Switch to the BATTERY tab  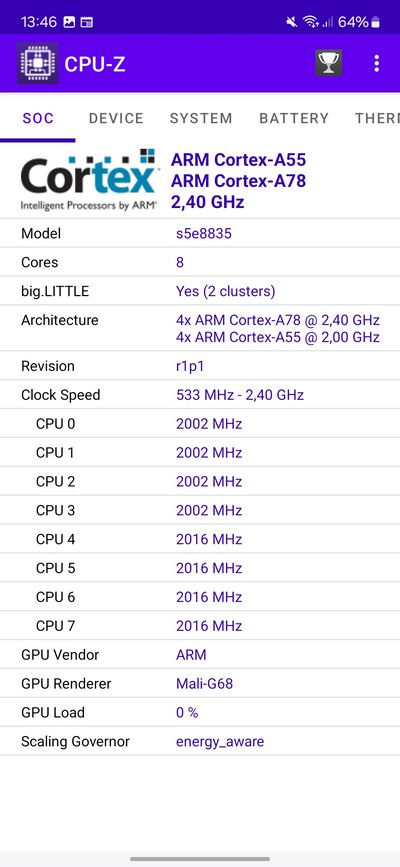click(294, 118)
